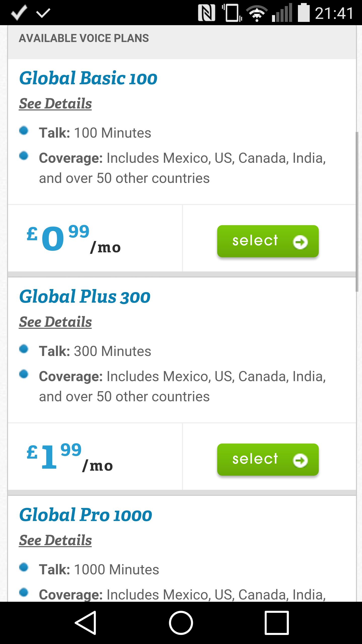Tap the vibrate mode phone icon

(x=232, y=13)
